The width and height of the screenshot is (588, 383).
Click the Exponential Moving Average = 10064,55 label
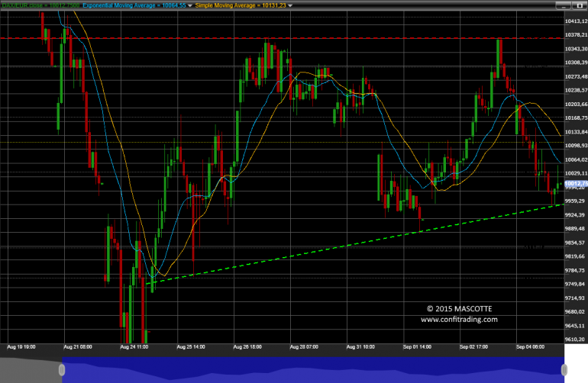click(x=134, y=5)
